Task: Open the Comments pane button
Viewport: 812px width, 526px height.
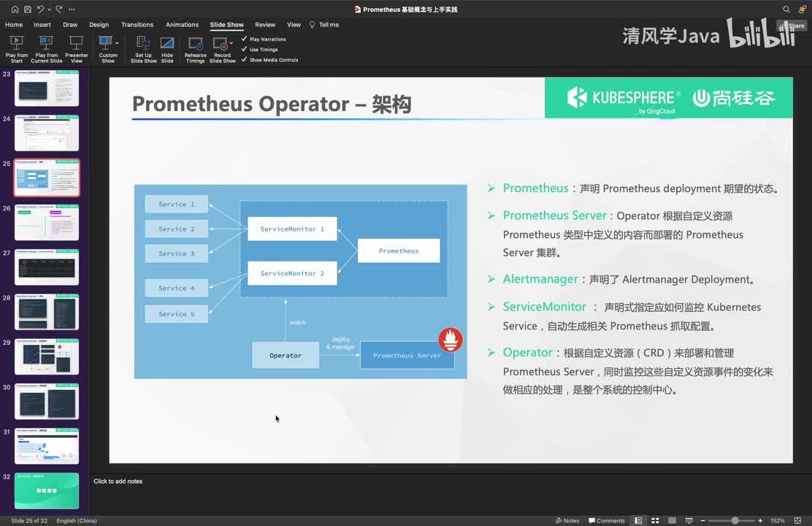Action: pyautogui.click(x=607, y=521)
